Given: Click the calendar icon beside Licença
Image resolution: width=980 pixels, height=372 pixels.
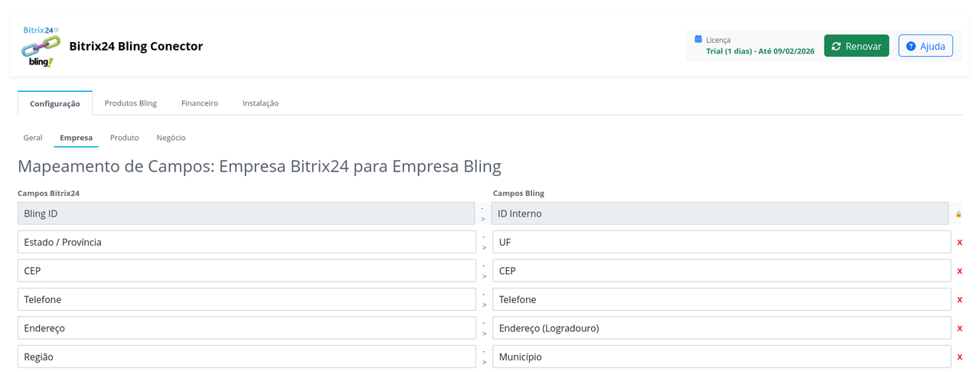Looking at the screenshot, I should [698, 39].
